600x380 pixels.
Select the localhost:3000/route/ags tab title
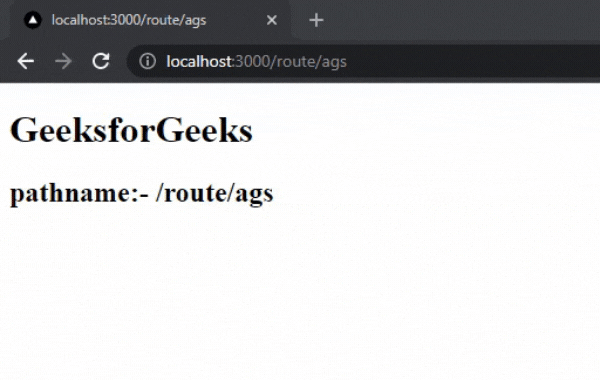[129, 20]
